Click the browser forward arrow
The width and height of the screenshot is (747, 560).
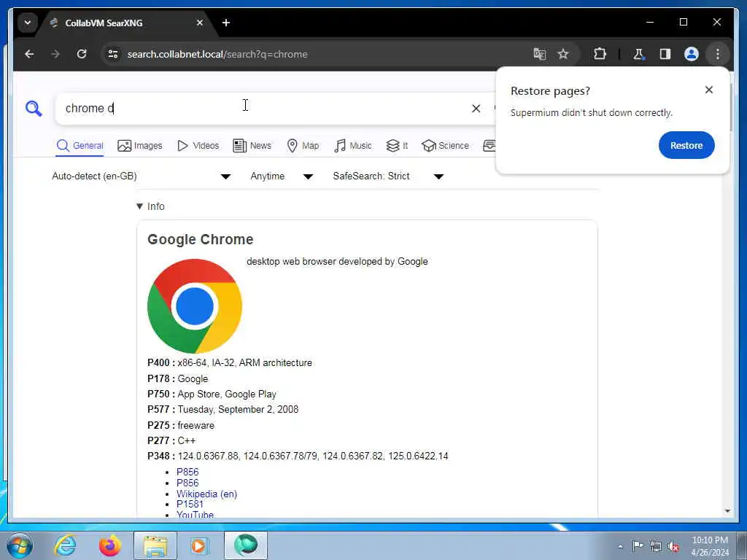pyautogui.click(x=55, y=54)
